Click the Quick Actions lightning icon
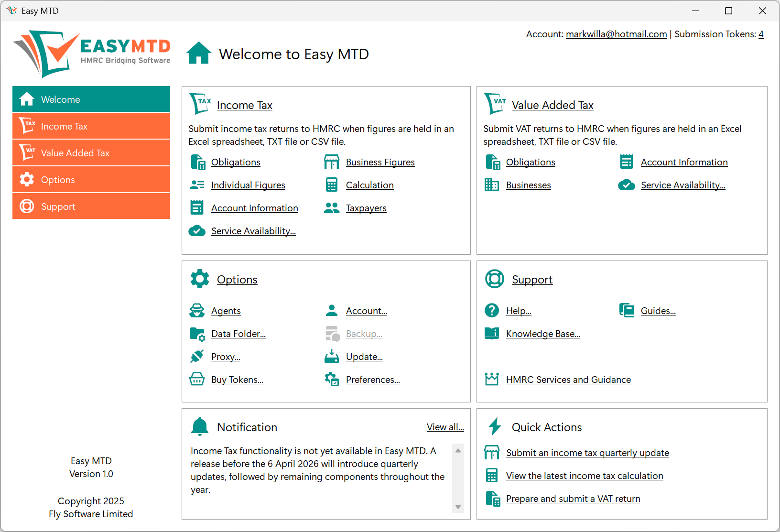Screen dimensions: 780x532 click(495, 426)
